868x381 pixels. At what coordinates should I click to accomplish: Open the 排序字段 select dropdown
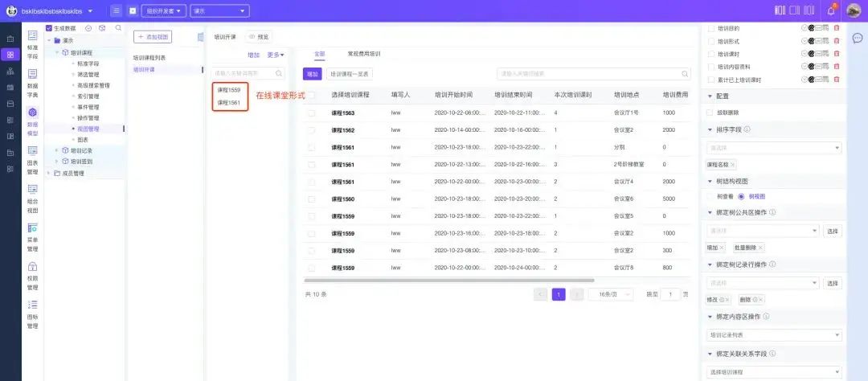pyautogui.click(x=774, y=147)
